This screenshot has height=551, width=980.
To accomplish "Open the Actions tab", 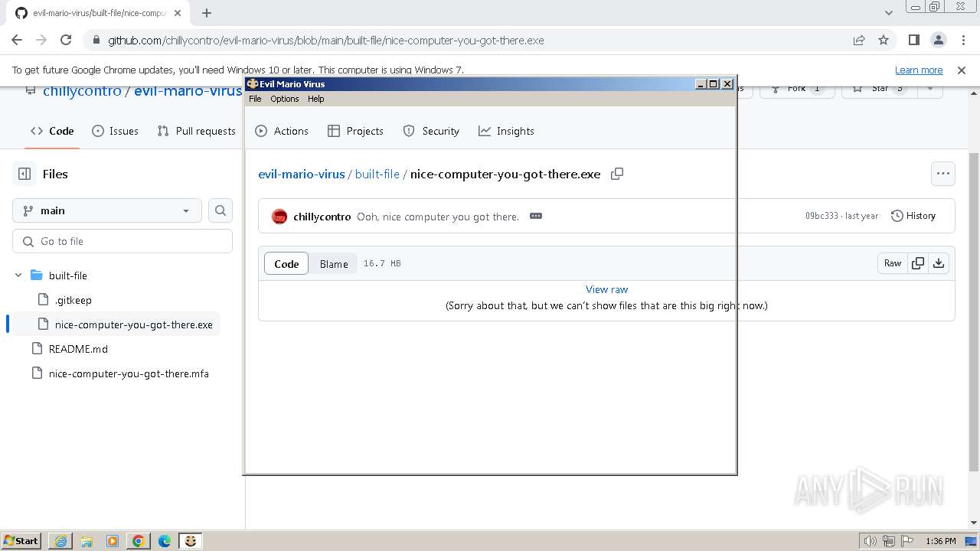I will (282, 131).
